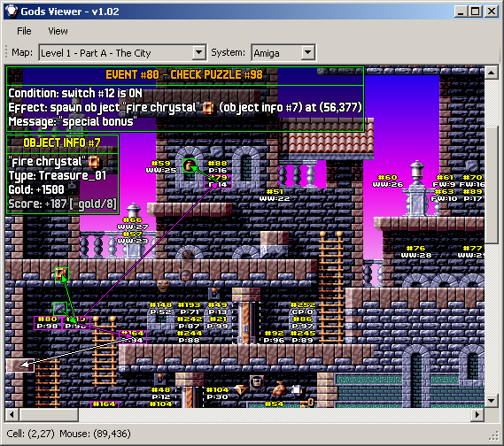Open the View menu
This screenshot has width=504, height=446.
click(58, 31)
